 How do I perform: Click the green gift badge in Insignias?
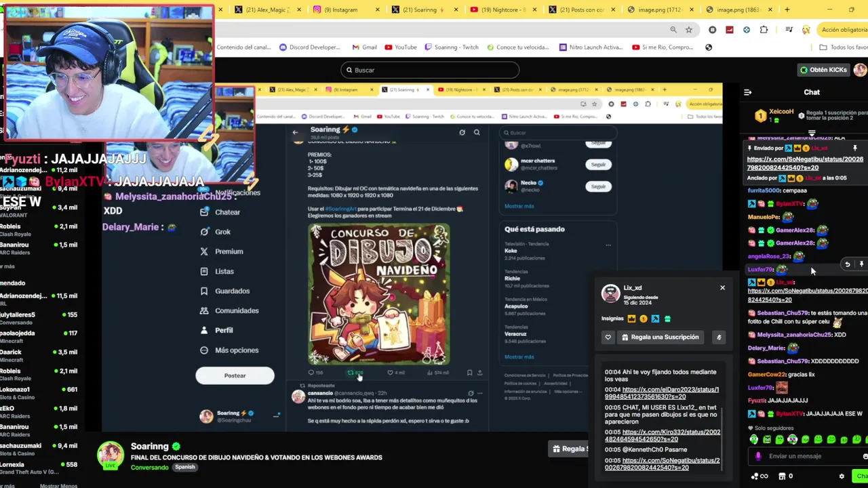[x=667, y=319]
